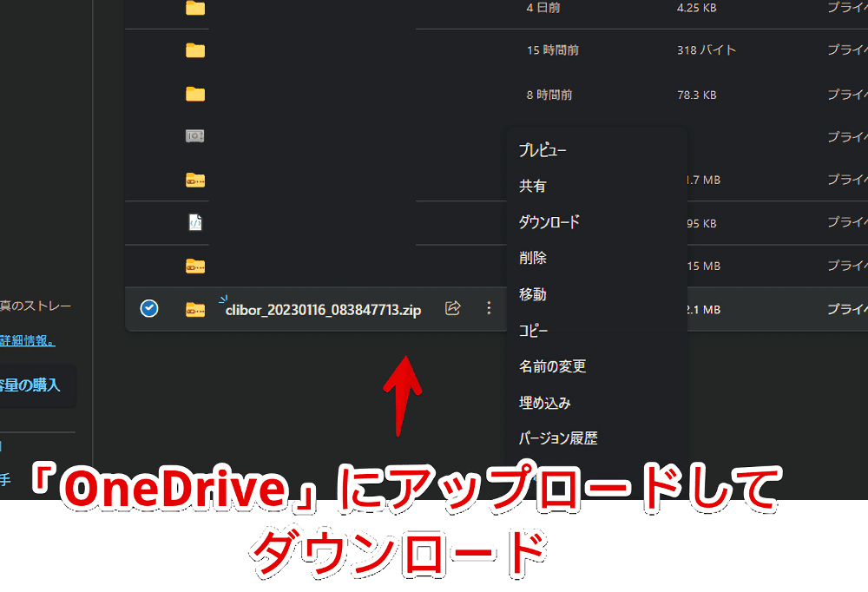Click the 4.25 KB size value
The image size is (868, 592).
[696, 8]
